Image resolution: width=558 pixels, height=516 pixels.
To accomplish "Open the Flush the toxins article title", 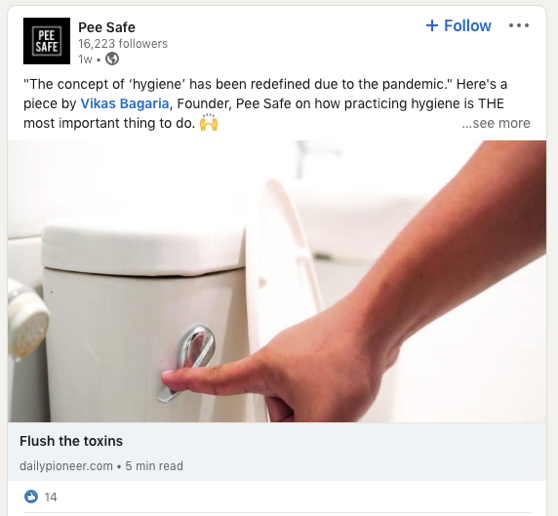I will pyautogui.click(x=71, y=441).
